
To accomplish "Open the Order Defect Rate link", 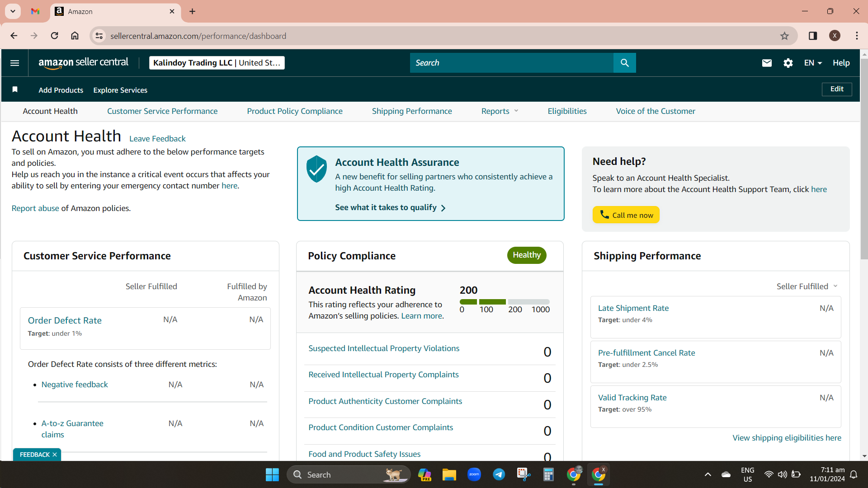I will point(65,320).
